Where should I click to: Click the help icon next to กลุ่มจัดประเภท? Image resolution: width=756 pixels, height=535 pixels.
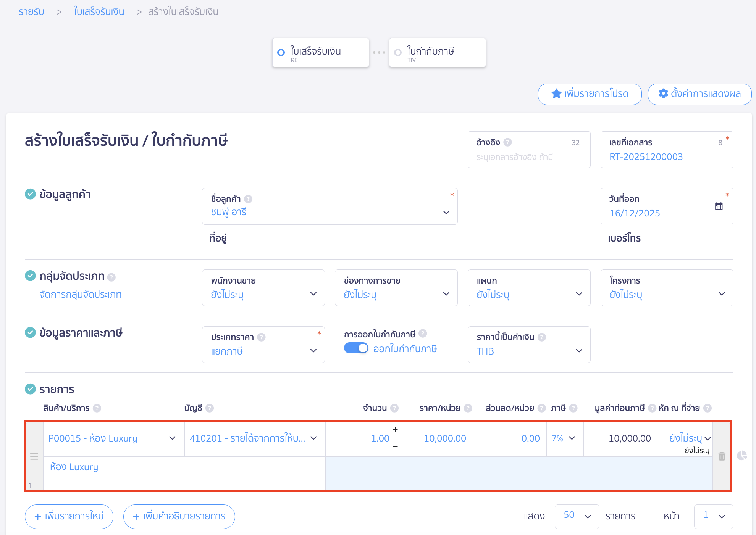tap(111, 277)
